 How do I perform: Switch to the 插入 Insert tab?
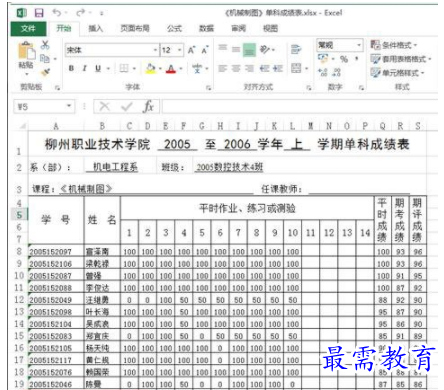click(96, 29)
